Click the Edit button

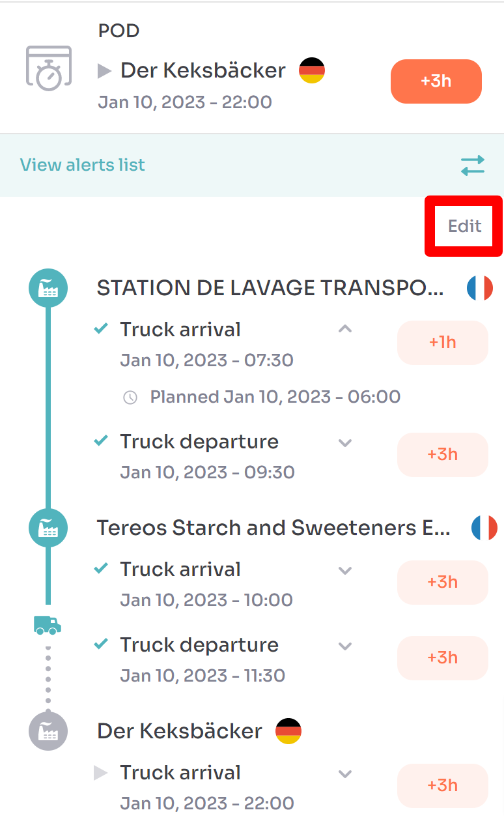point(464,226)
